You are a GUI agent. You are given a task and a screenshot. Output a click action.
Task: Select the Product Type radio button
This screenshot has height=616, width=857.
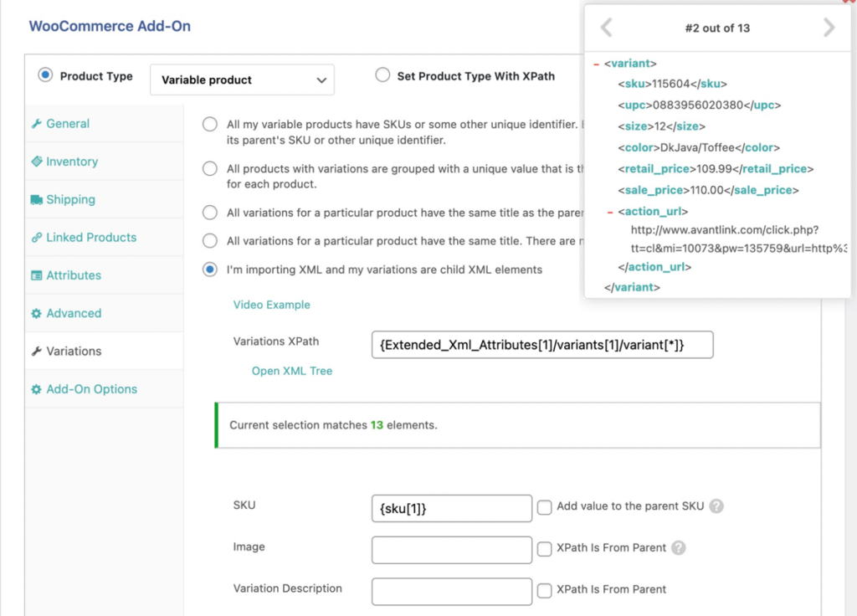pyautogui.click(x=45, y=74)
